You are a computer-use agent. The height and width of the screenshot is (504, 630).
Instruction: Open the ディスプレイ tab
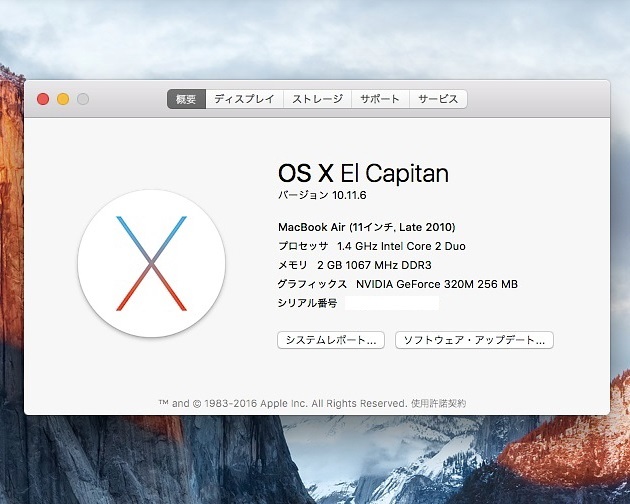coord(244,99)
